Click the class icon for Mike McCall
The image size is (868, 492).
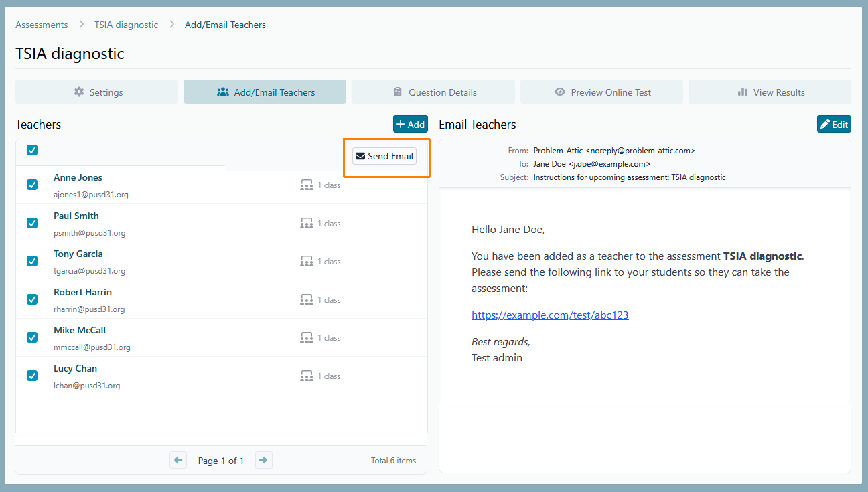coord(307,338)
